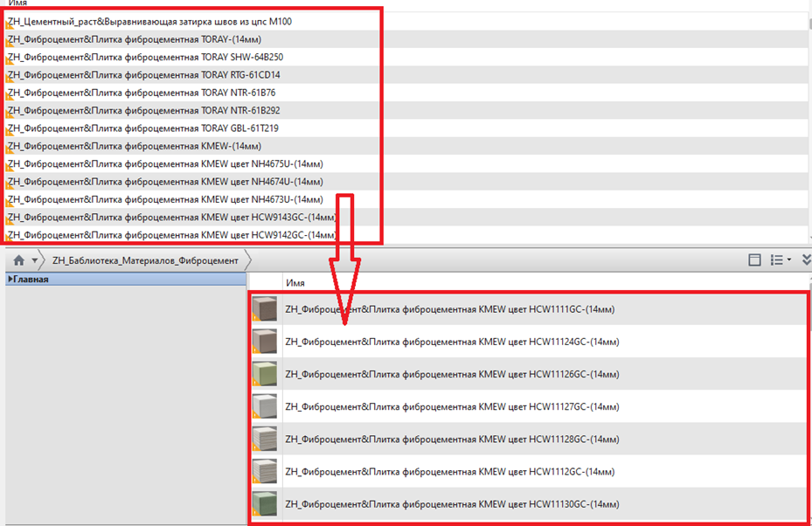The width and height of the screenshot is (812, 526).
Task: Expand the triangle beside Главная
Action: (x=10, y=279)
